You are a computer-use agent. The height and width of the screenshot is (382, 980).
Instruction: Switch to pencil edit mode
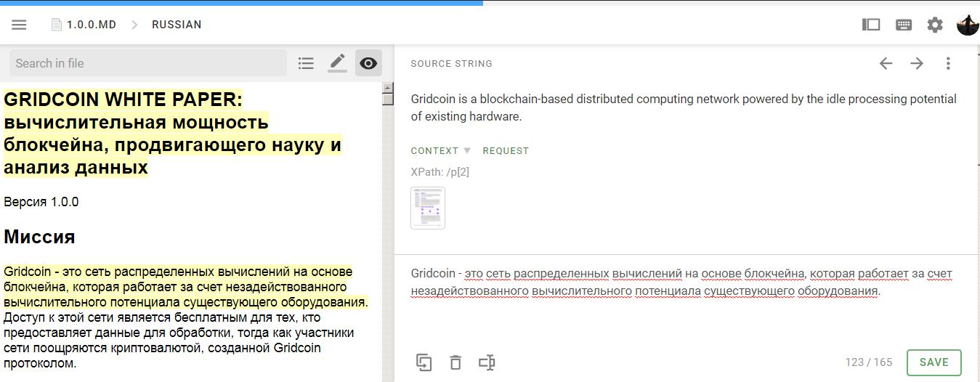coord(337,63)
